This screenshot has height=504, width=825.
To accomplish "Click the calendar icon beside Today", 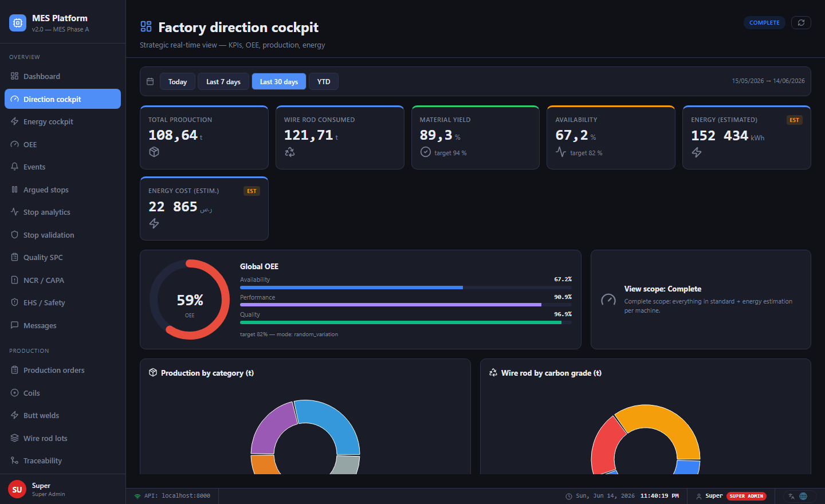I will point(150,81).
